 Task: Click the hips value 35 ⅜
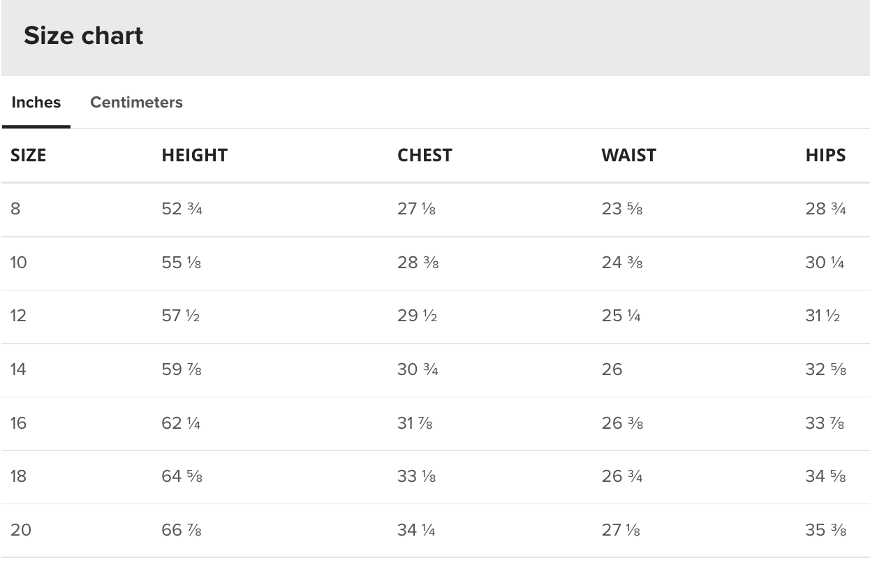click(825, 530)
